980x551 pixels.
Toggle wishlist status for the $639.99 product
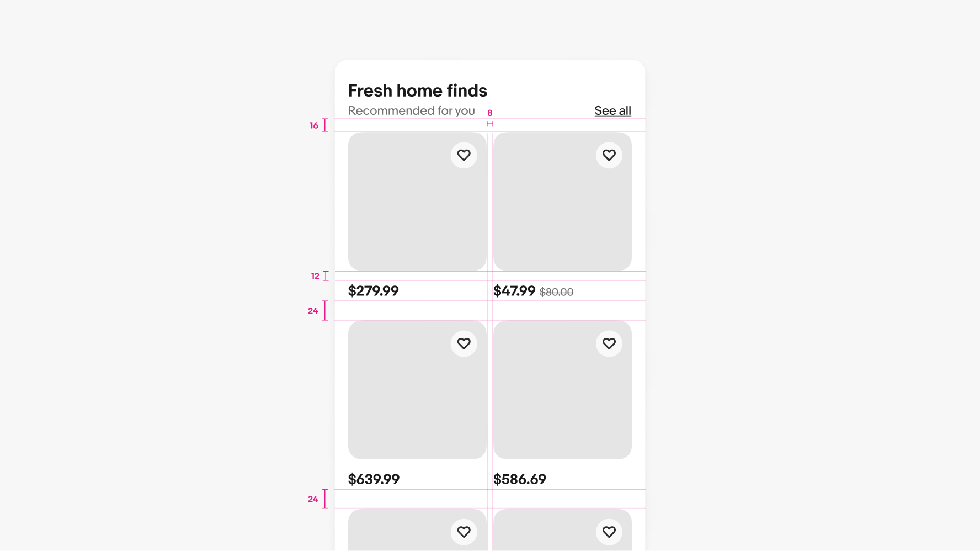click(464, 343)
